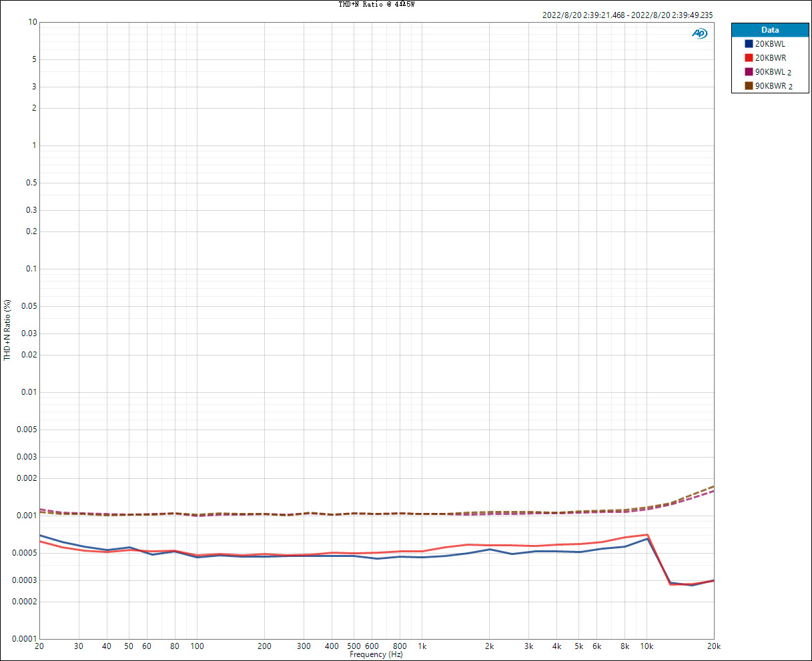Viewport: 812px width, 661px height.
Task: Click the 10k frequency tick label
Action: tap(646, 646)
